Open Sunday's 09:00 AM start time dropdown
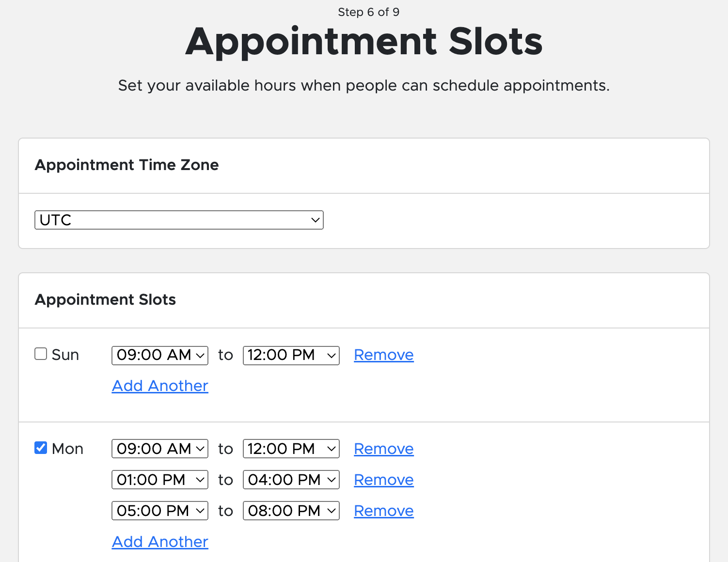 (x=160, y=355)
